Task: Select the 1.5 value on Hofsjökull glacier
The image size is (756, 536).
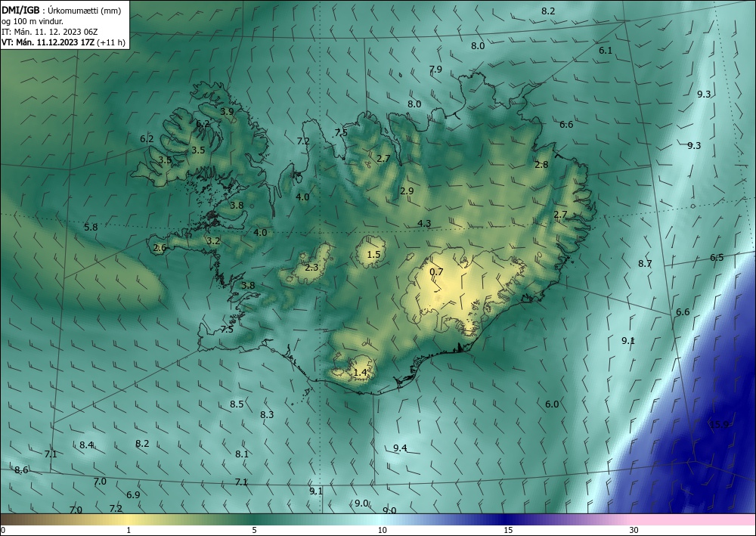Action: click(373, 255)
